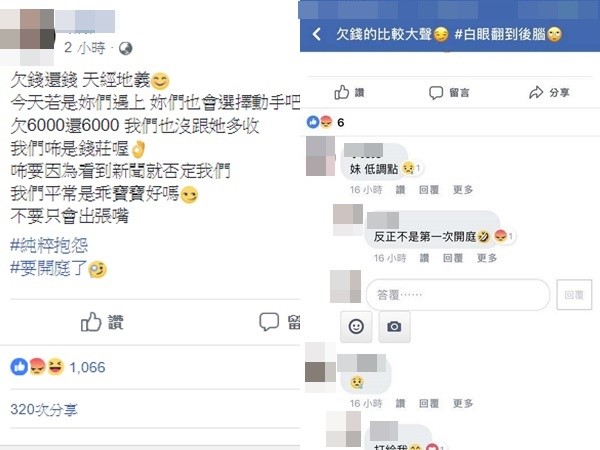View the 320次分享 shares list
600x450 pixels.
click(x=44, y=409)
